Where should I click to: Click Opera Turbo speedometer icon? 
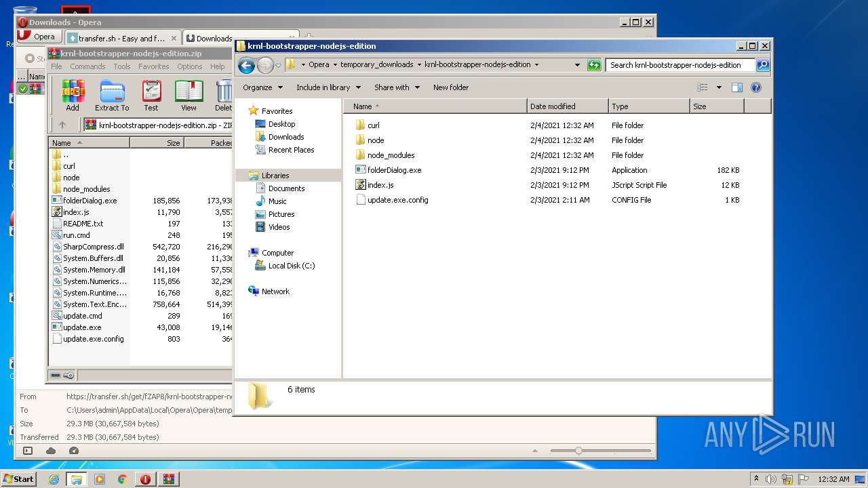(x=74, y=451)
